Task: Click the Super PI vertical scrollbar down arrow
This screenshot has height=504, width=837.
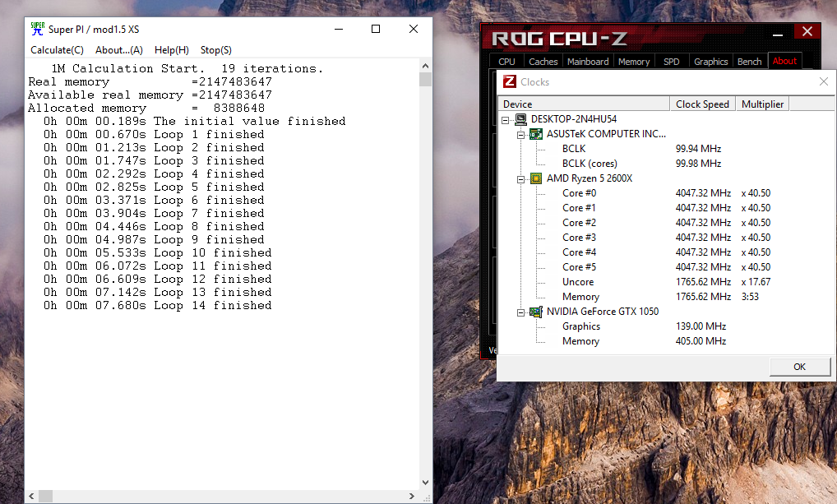Action: coord(425,482)
